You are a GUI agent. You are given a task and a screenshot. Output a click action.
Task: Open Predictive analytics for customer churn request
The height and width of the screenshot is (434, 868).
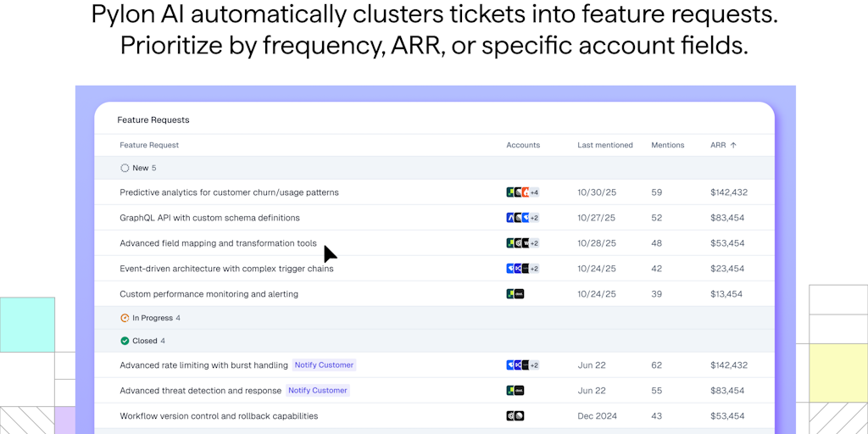[x=229, y=192]
